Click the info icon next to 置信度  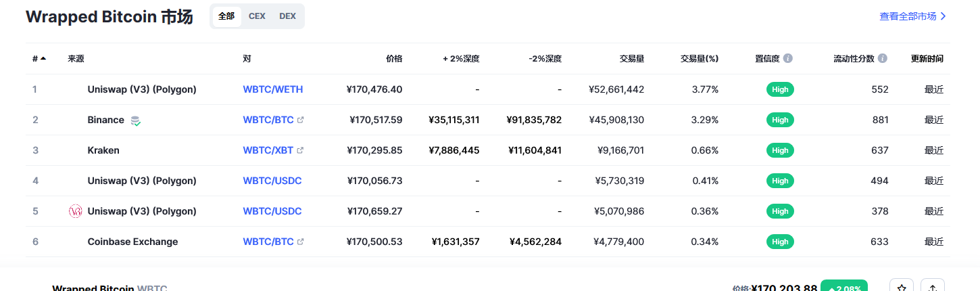[x=788, y=59]
